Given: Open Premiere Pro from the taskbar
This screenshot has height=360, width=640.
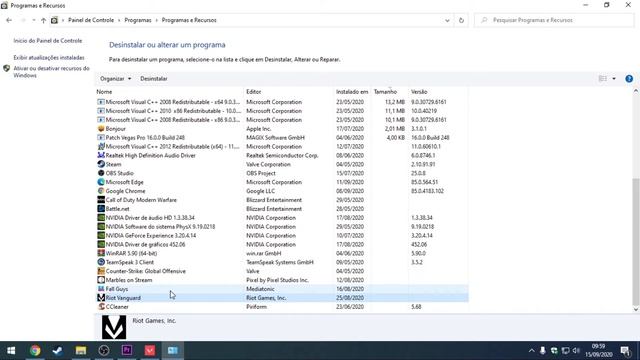Looking at the screenshot, I should (x=127, y=351).
